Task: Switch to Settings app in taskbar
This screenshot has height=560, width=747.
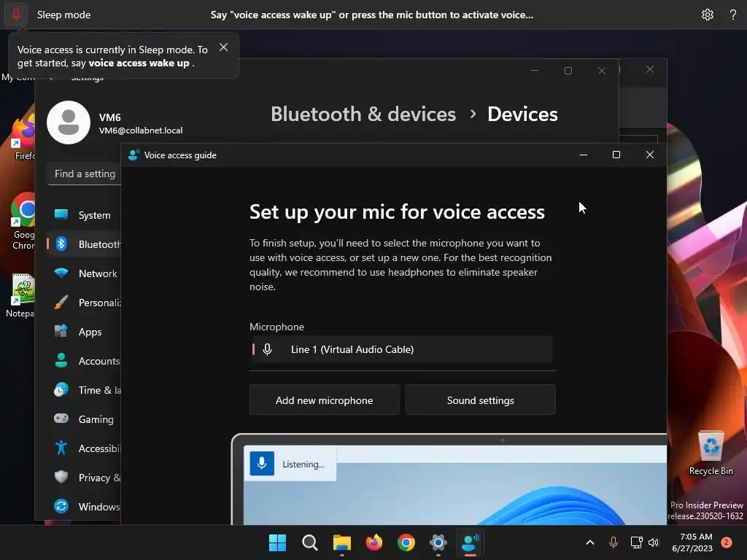Action: click(438, 542)
